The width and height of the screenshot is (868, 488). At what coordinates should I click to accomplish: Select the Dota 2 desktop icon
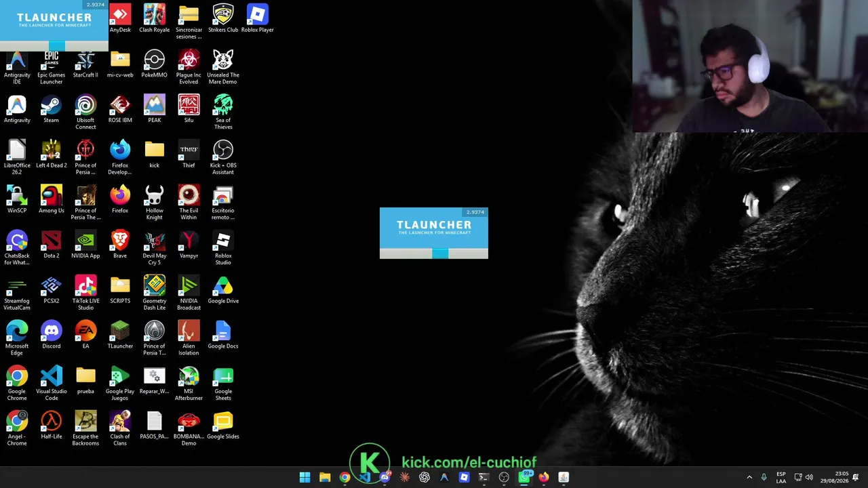[x=52, y=245]
